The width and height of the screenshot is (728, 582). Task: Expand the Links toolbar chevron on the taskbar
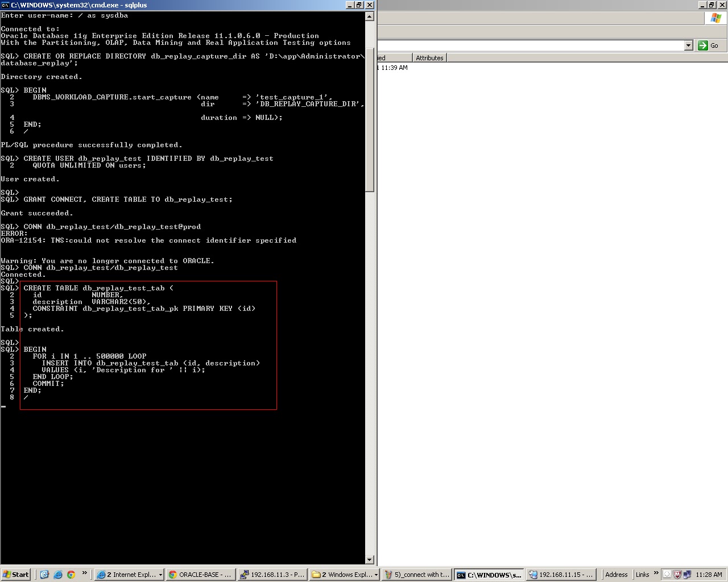click(655, 574)
